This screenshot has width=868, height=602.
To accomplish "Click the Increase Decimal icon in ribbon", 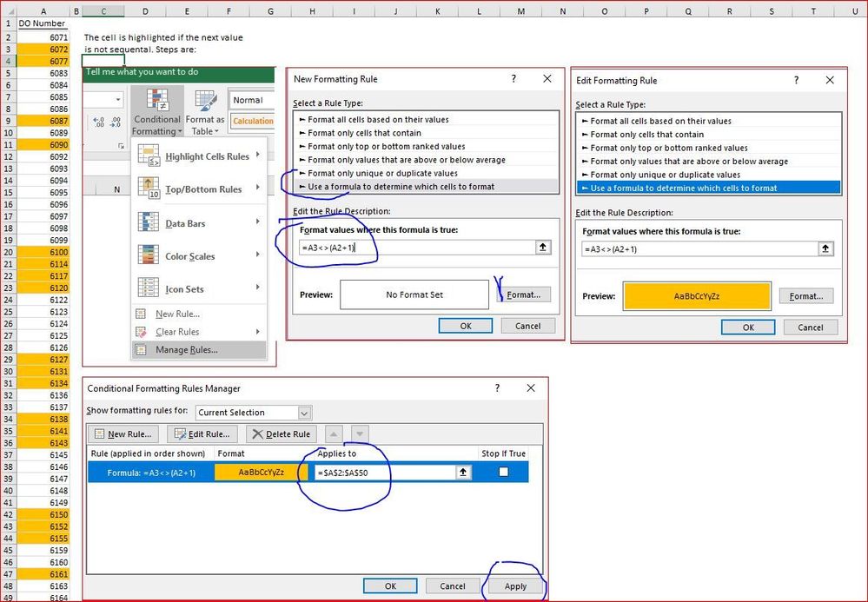I will (99, 122).
